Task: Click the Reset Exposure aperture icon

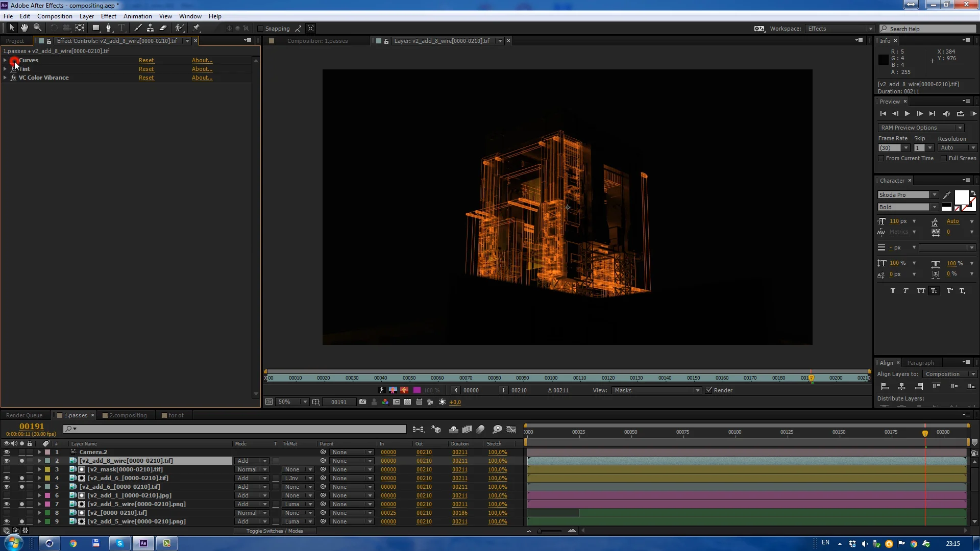Action: [442, 402]
